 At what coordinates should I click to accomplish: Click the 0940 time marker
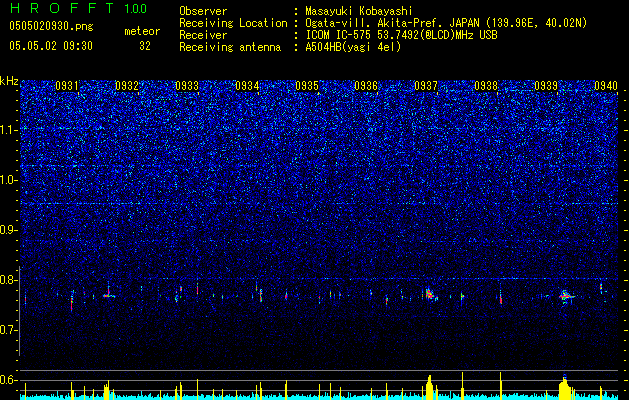606,85
